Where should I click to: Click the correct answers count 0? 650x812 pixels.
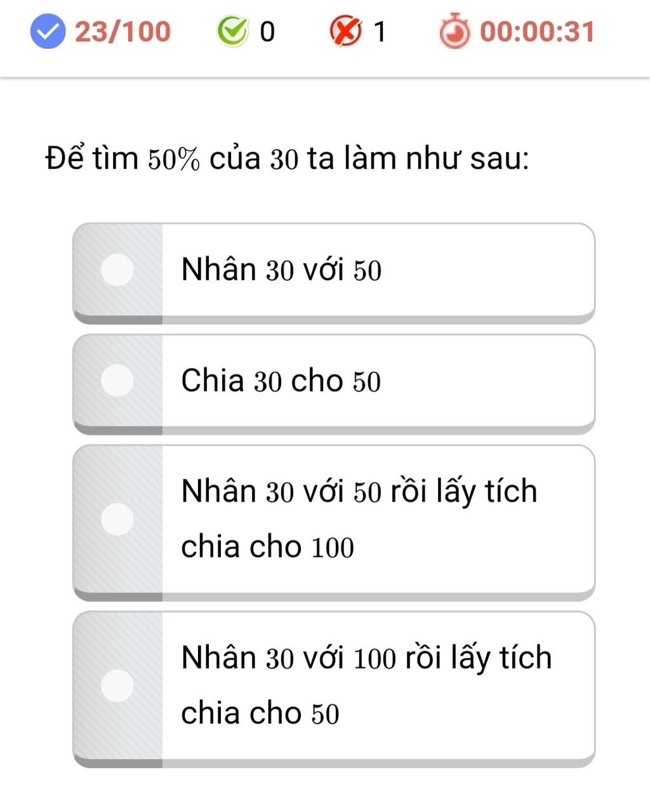pos(267,32)
